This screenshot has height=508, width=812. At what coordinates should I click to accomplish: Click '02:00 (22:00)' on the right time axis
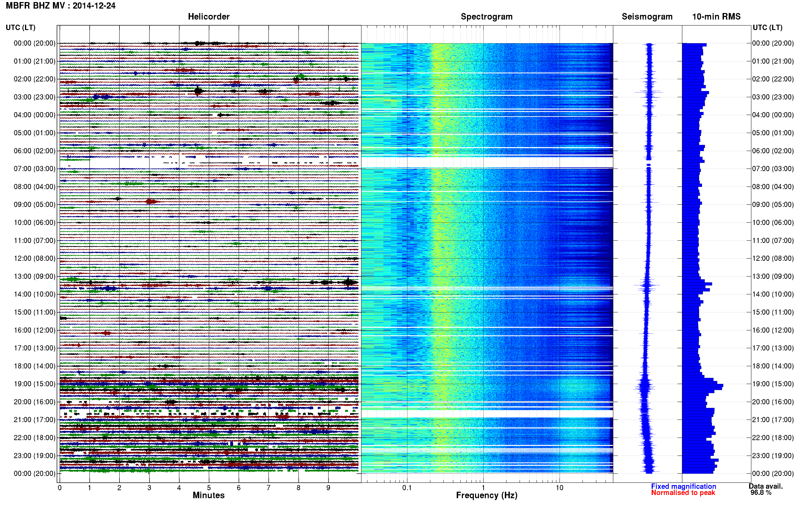(773, 79)
